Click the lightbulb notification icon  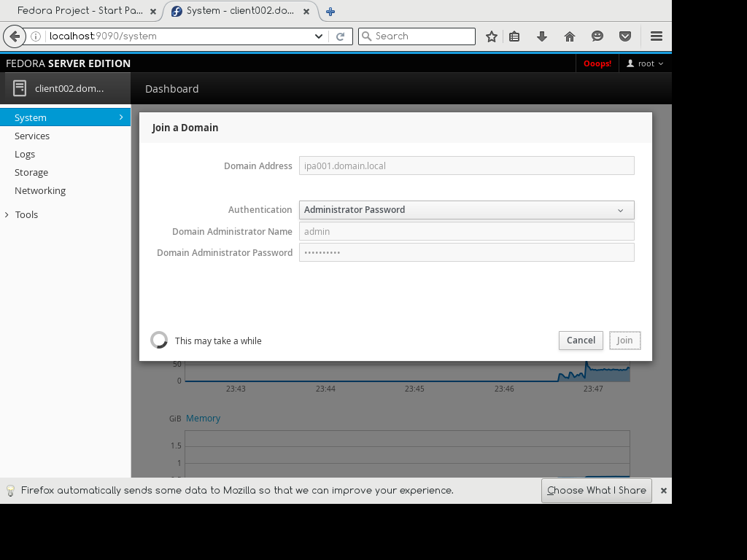(10, 491)
